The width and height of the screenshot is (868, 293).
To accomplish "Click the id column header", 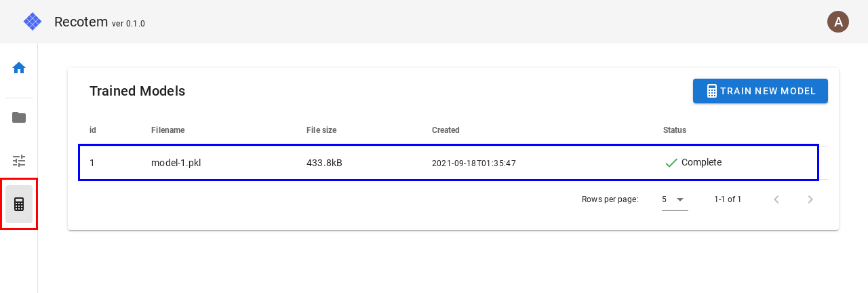I will point(93,130).
